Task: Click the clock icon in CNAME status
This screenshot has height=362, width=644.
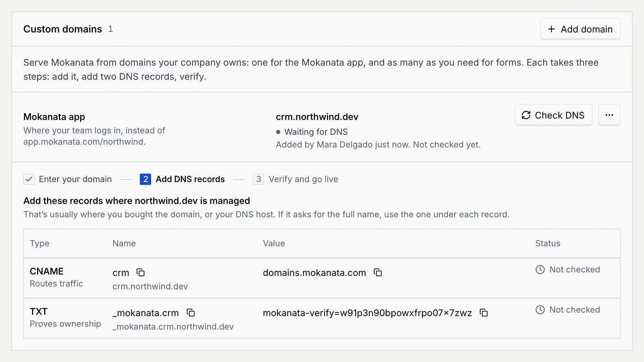Action: [540, 270]
